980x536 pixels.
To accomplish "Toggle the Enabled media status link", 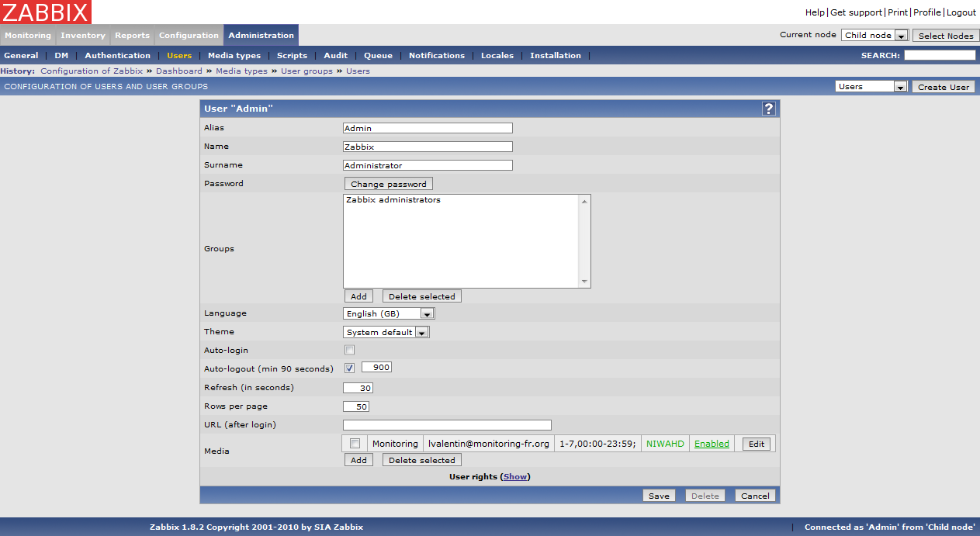I will point(712,444).
